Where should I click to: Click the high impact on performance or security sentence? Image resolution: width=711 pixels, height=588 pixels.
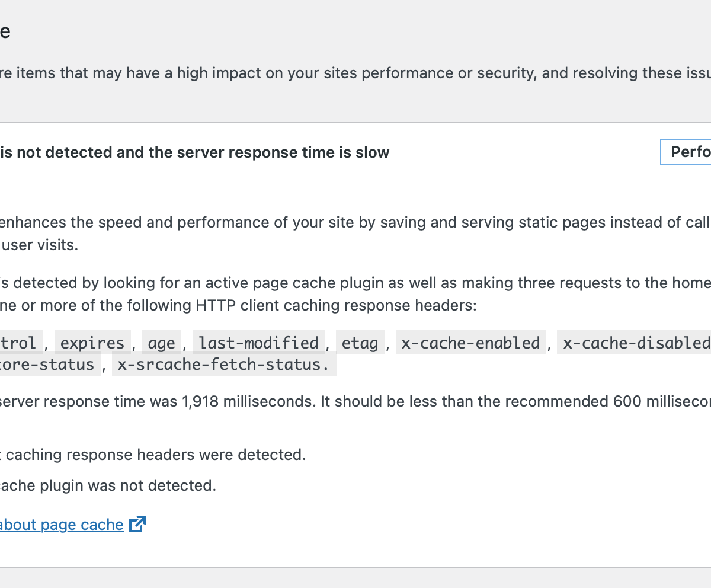click(x=355, y=73)
